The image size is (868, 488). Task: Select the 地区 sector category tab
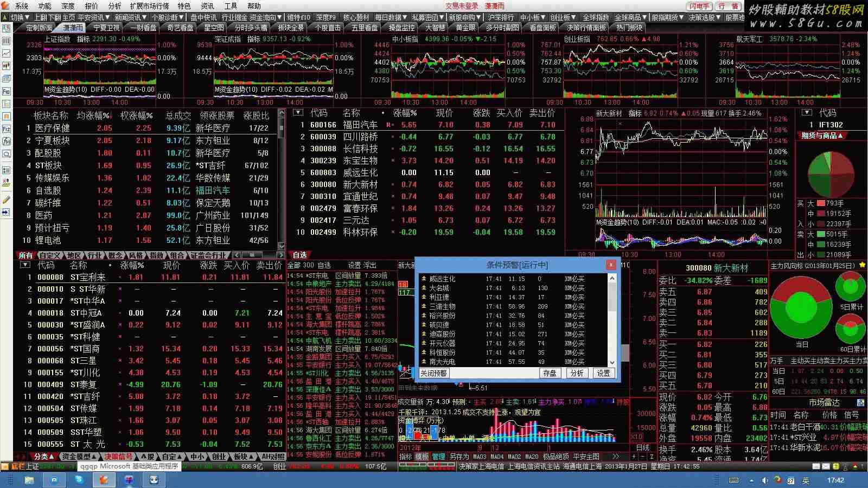74,255
